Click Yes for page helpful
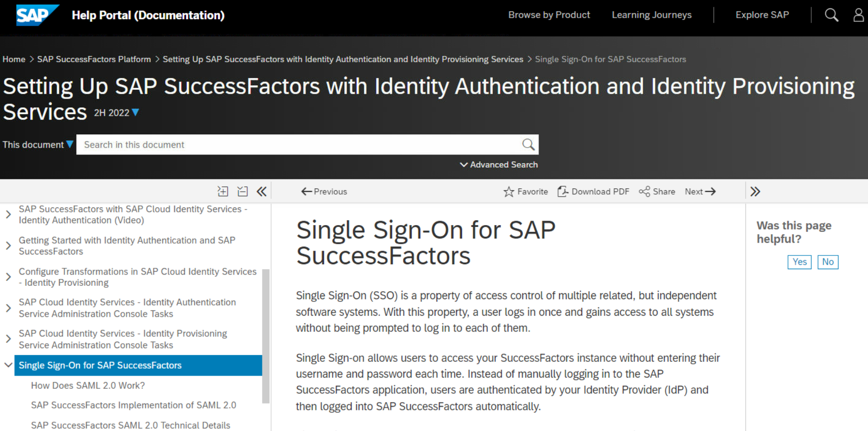 799,262
